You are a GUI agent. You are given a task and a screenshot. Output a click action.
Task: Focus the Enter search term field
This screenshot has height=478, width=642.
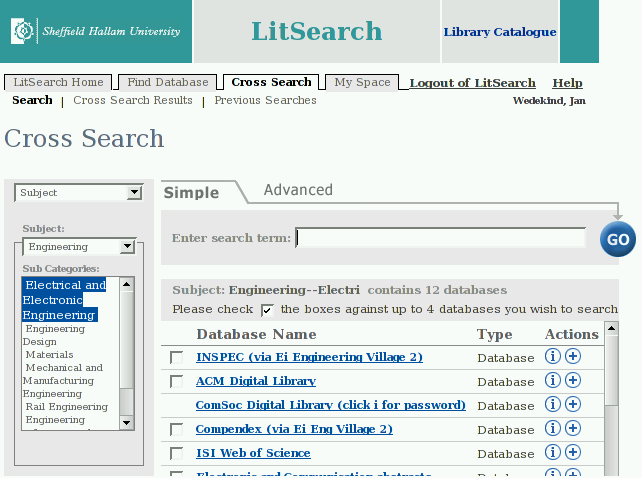441,238
